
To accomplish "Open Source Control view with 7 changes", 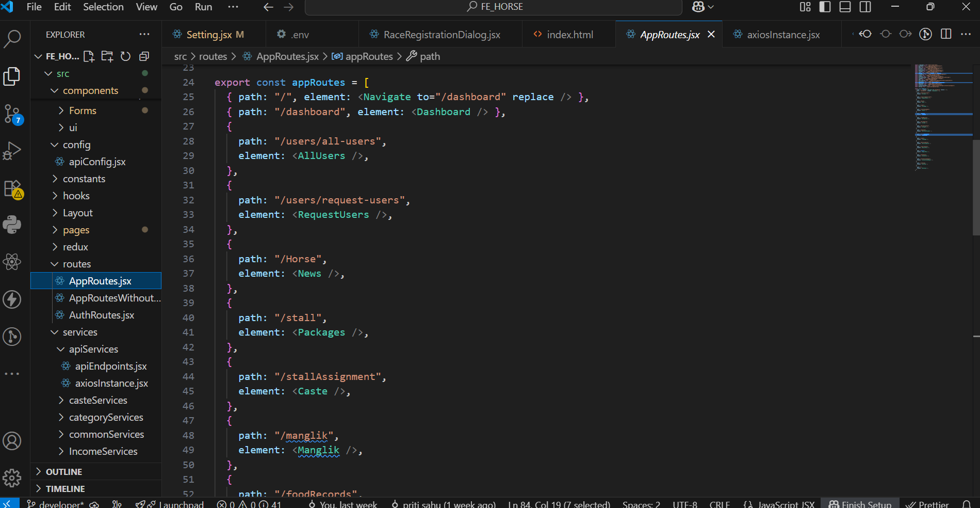I will tap(12, 114).
